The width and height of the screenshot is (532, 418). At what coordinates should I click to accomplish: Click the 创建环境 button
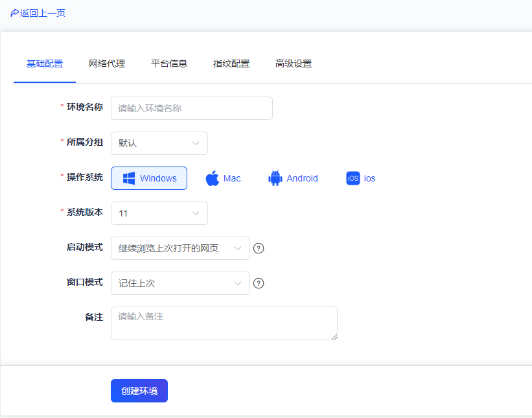point(139,391)
